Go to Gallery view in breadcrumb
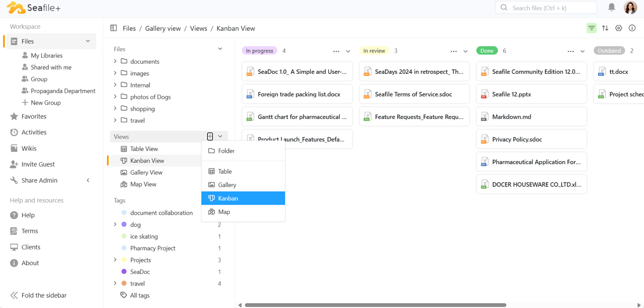This screenshot has height=308, width=644. point(163,28)
